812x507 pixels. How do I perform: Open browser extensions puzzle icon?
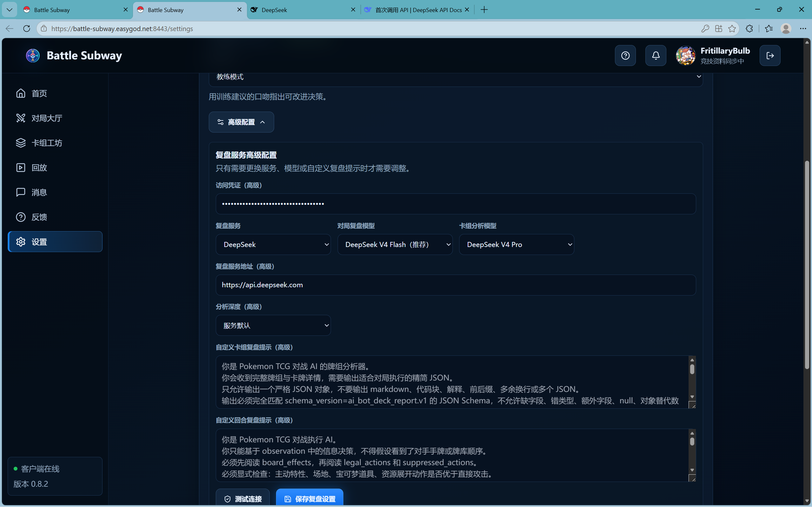tap(749, 29)
